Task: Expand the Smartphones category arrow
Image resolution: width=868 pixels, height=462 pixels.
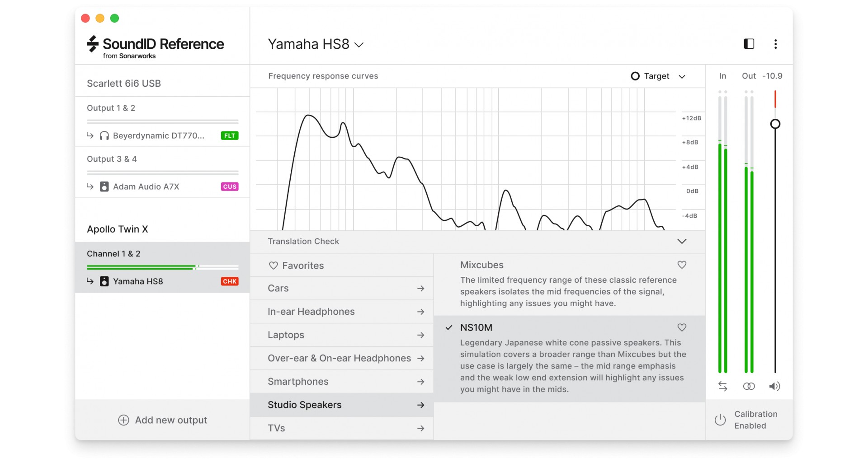Action: click(420, 382)
